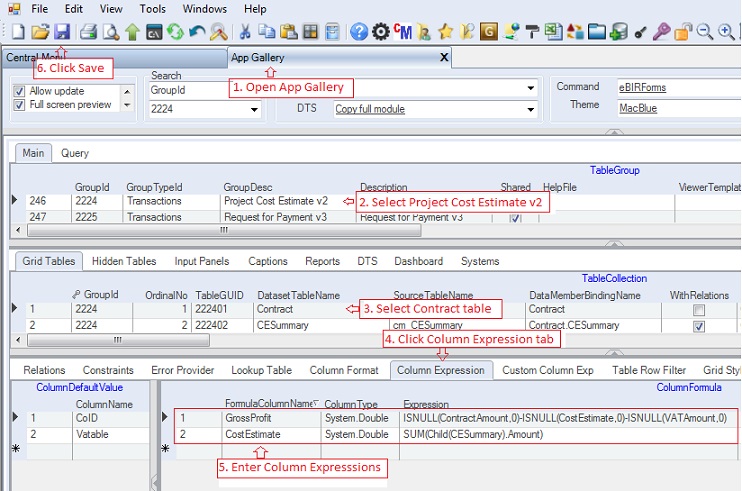Open the View menu
742x491 pixels.
(111, 9)
